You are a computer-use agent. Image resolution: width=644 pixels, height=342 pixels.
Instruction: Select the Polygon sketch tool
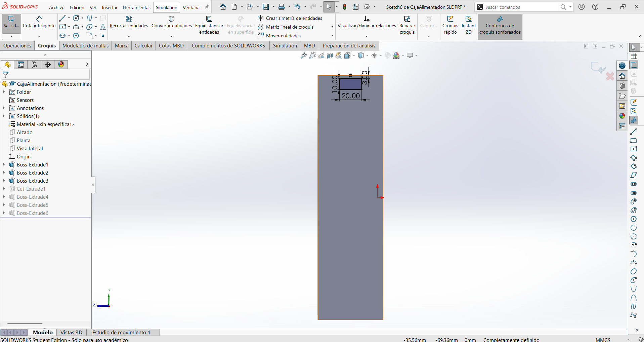pos(76,36)
